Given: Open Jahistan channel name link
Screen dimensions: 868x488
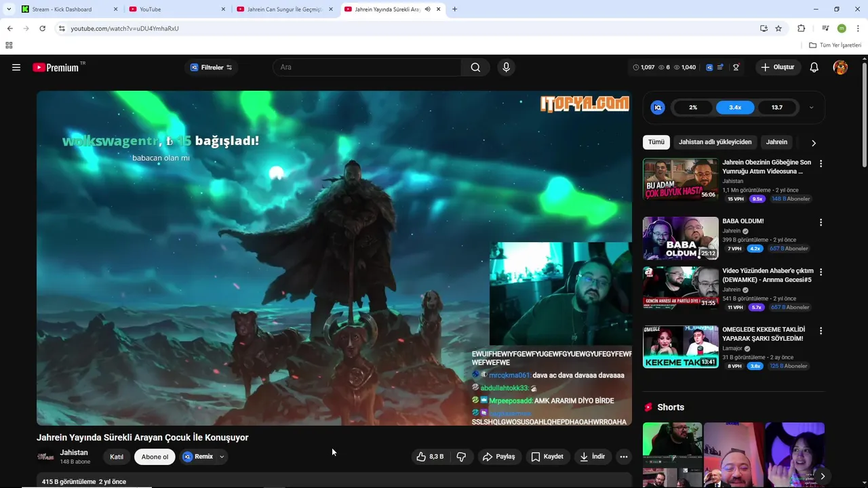Looking at the screenshot, I should 74,453.
